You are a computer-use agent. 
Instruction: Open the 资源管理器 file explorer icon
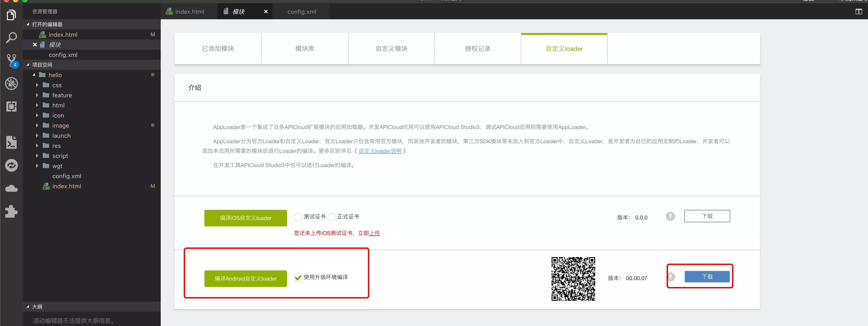pyautogui.click(x=12, y=15)
